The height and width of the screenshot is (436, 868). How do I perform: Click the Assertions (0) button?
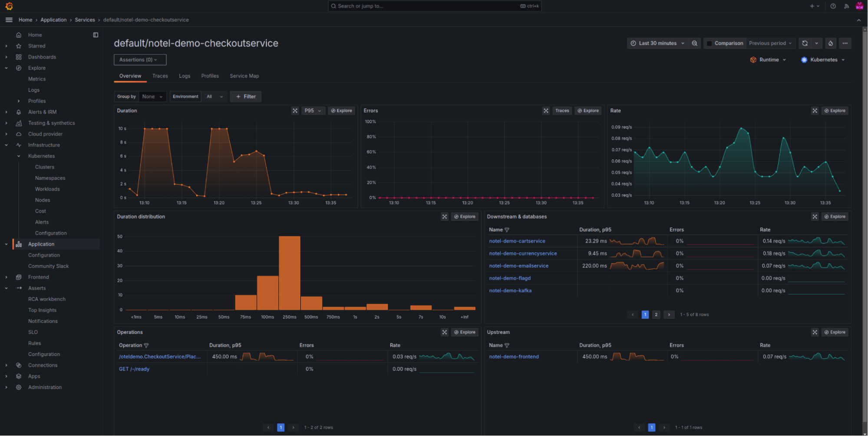click(139, 60)
